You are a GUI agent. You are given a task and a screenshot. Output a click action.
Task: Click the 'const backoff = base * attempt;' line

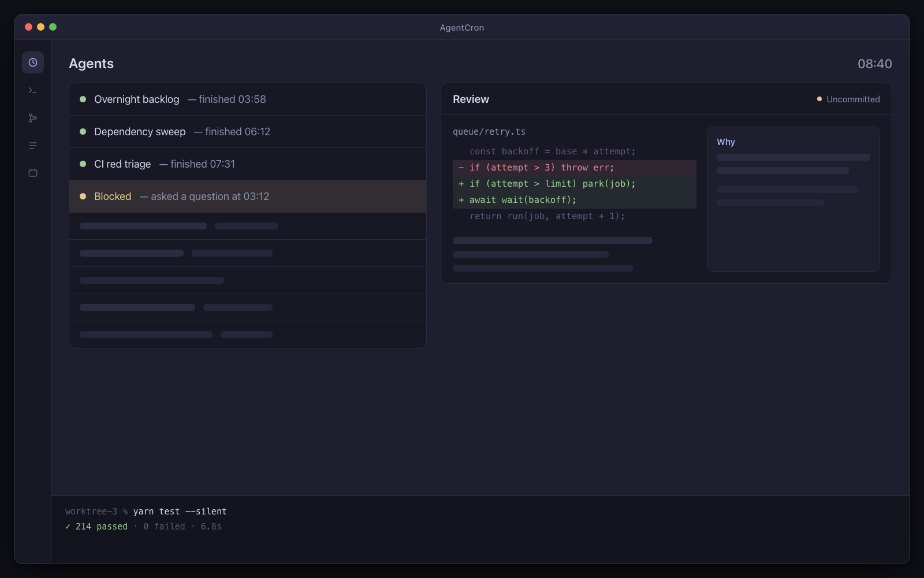pyautogui.click(x=552, y=151)
